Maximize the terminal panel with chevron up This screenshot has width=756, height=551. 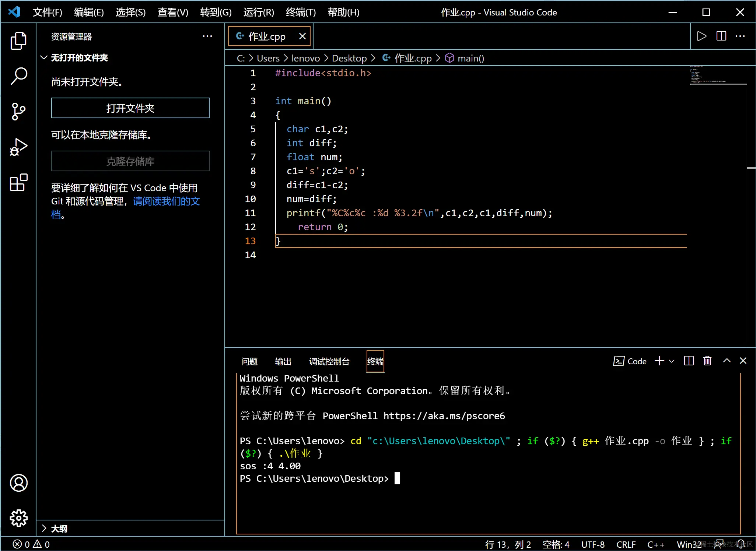(x=727, y=361)
